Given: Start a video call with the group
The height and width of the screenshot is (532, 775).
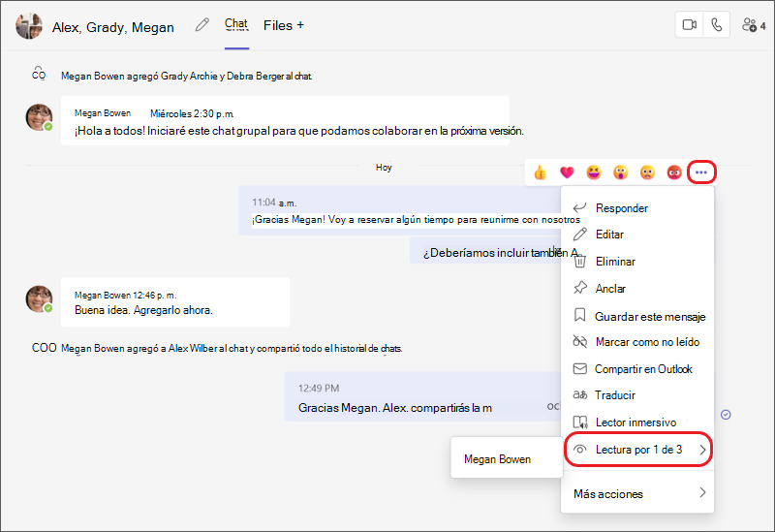Looking at the screenshot, I should tap(690, 25).
